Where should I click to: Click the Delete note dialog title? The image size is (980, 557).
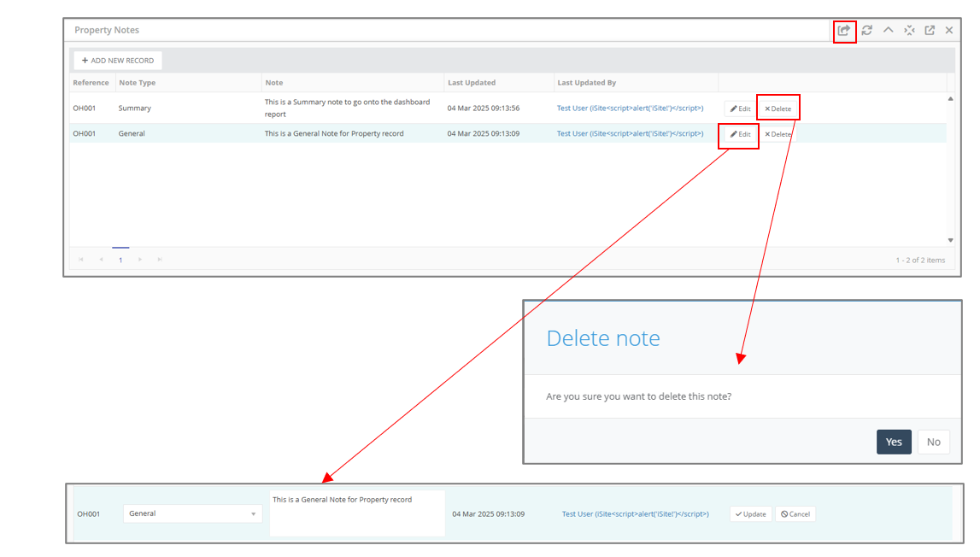pyautogui.click(x=603, y=338)
